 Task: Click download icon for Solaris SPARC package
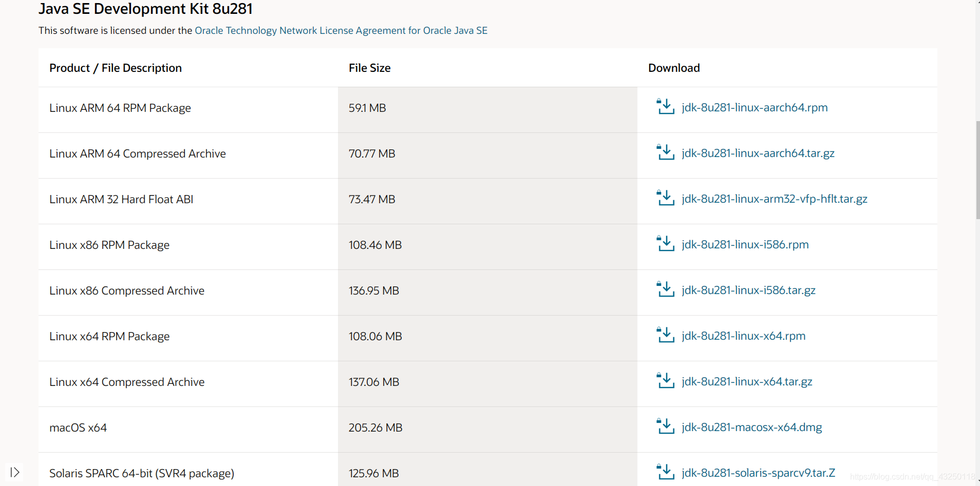click(665, 472)
